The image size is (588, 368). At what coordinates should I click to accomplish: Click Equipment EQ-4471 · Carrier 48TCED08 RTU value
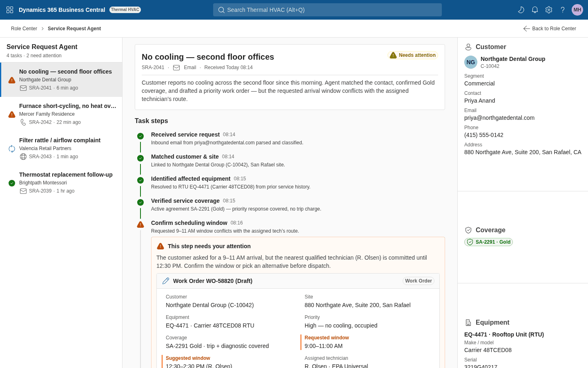(x=210, y=325)
